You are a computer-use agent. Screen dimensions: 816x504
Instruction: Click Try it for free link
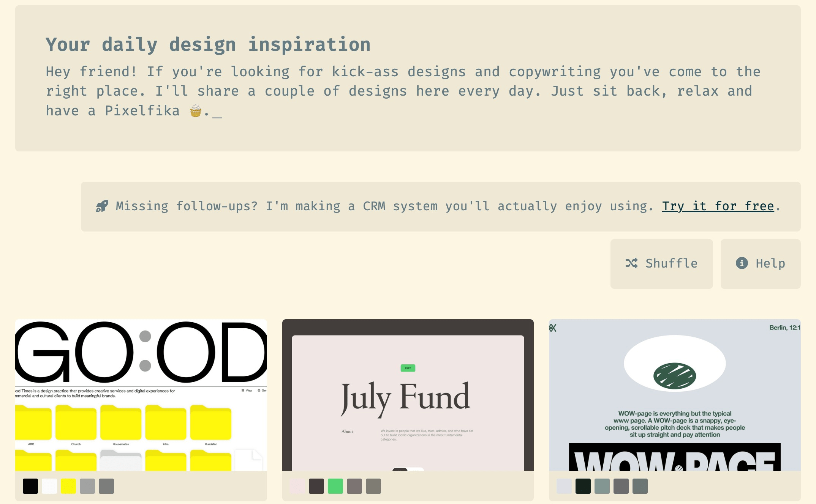718,206
